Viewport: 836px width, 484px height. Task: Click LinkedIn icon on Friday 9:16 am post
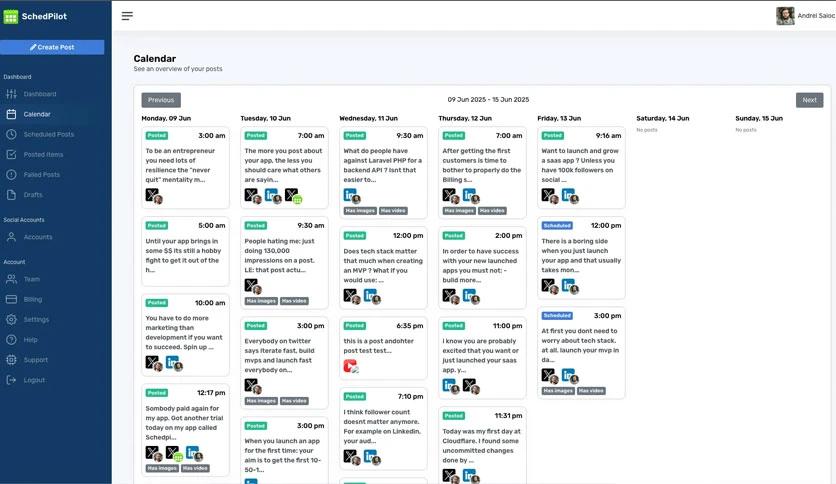pyautogui.click(x=570, y=196)
